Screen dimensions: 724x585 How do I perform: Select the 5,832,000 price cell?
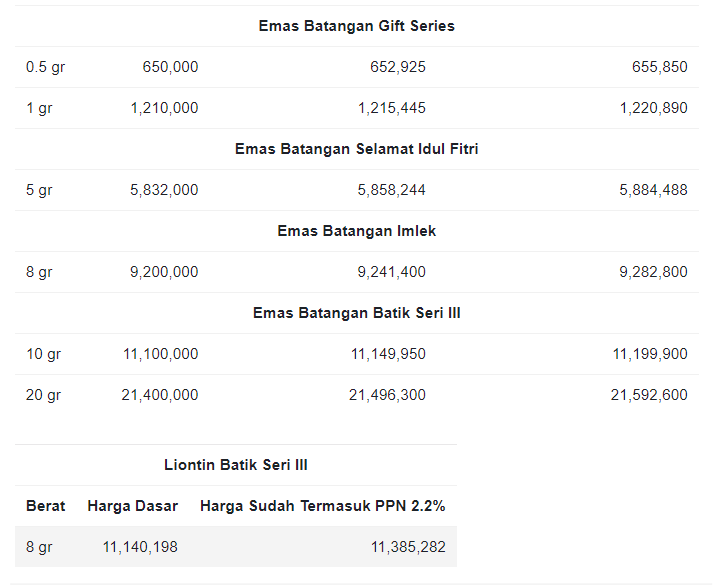(x=164, y=190)
